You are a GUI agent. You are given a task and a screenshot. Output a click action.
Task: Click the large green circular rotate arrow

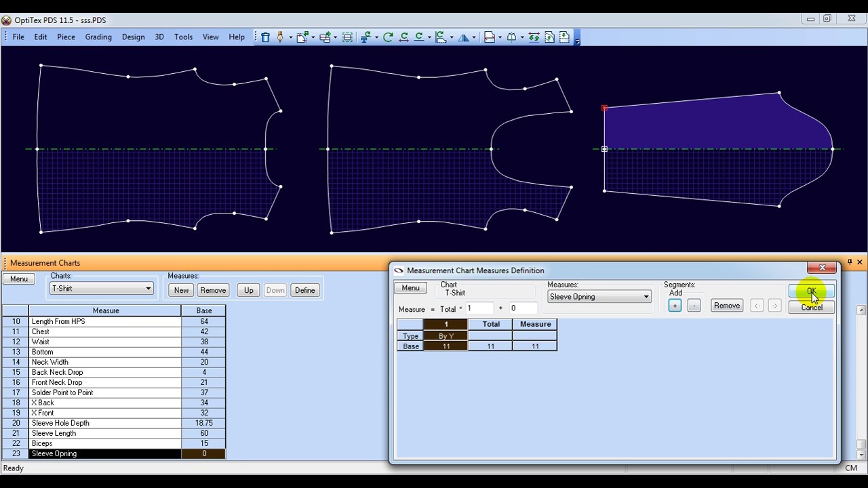(388, 37)
